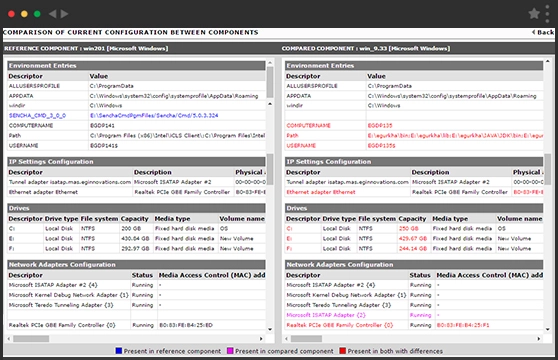This screenshot has width=558, height=360.
Task: Click the red EGDP135 computer name value
Action: point(380,126)
